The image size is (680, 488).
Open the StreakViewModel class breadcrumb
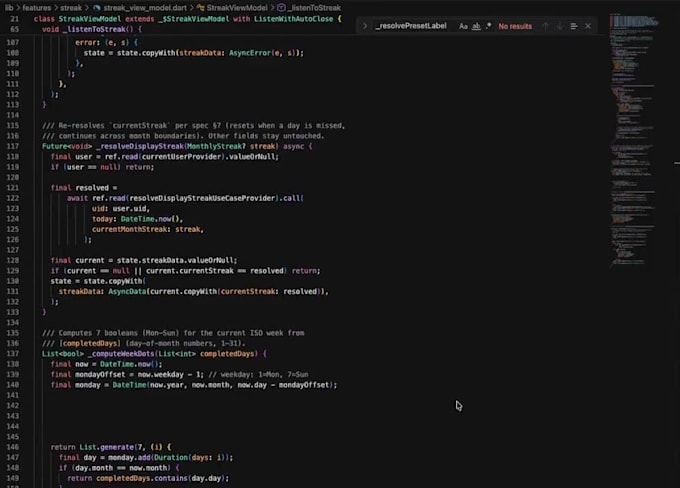point(237,8)
